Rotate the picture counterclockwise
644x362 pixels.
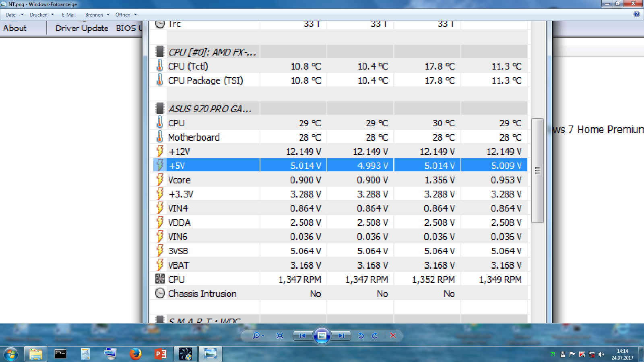coord(361,335)
